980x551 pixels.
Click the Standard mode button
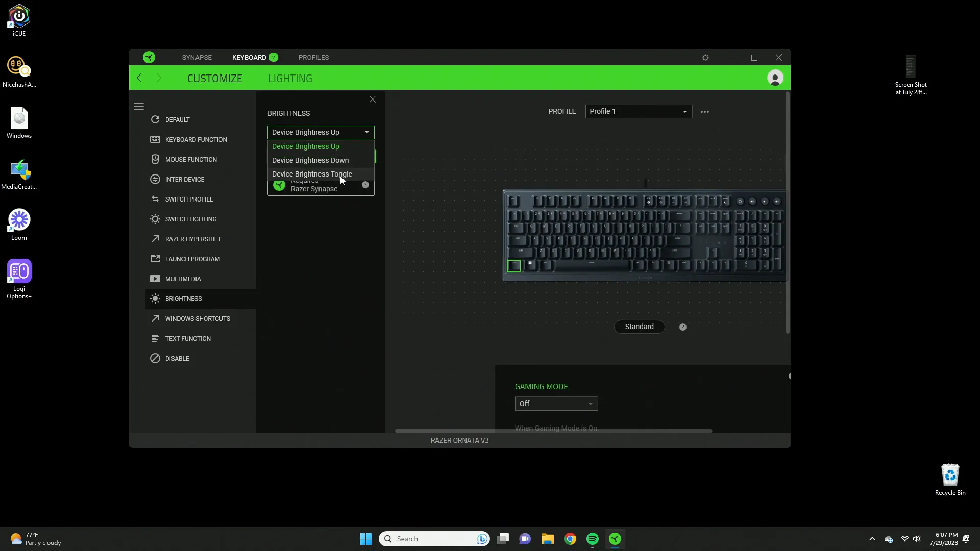[639, 327]
